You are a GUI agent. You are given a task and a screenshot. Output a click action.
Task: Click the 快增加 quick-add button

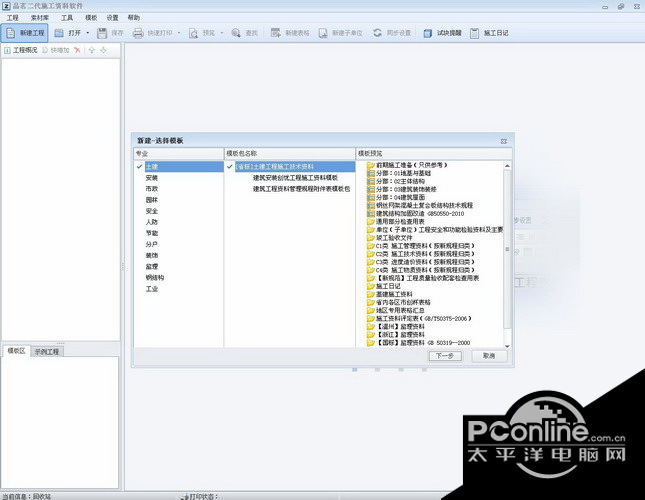point(56,50)
